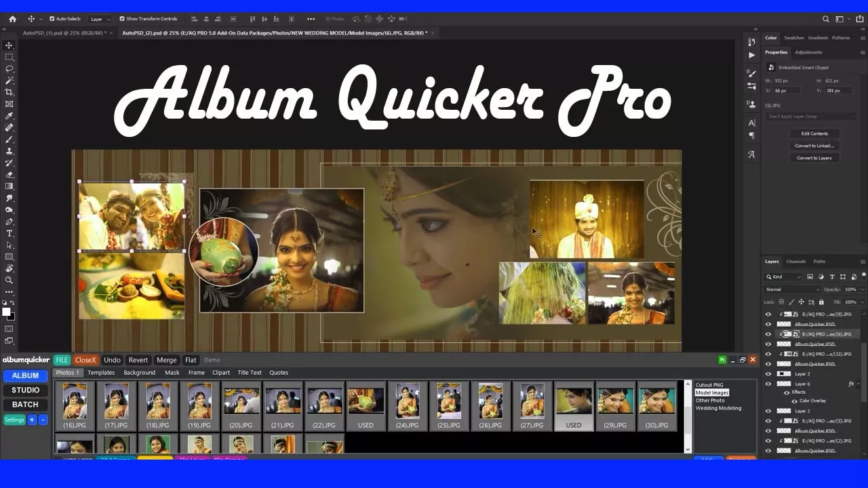
Task: Toggle the Auto-Select checkbox
Action: coord(52,19)
